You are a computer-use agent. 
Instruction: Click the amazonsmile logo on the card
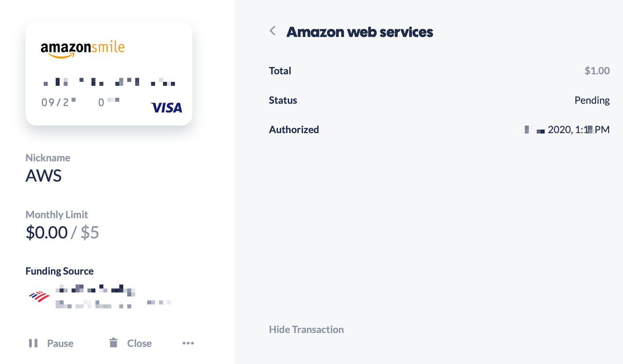(x=83, y=49)
